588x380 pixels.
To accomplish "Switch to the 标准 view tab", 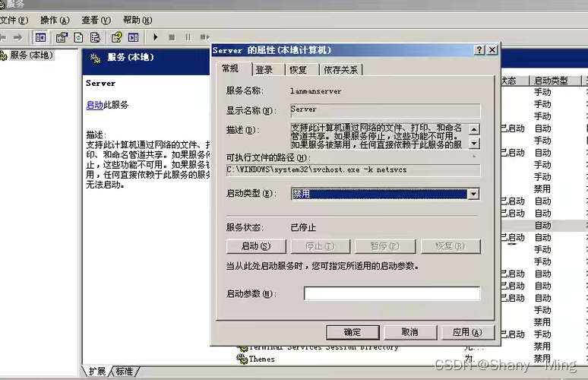I will 125,372.
